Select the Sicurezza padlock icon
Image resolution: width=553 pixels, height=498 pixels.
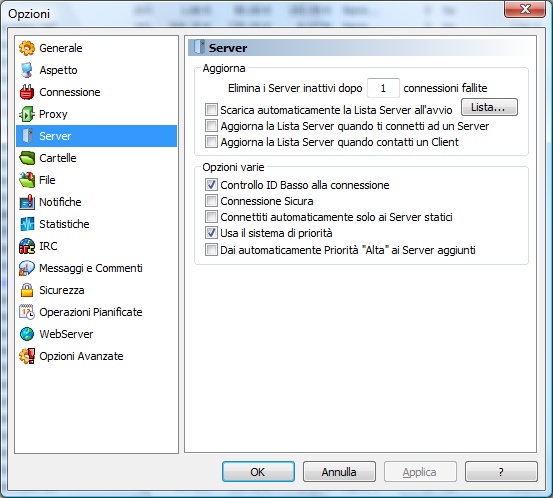27,290
